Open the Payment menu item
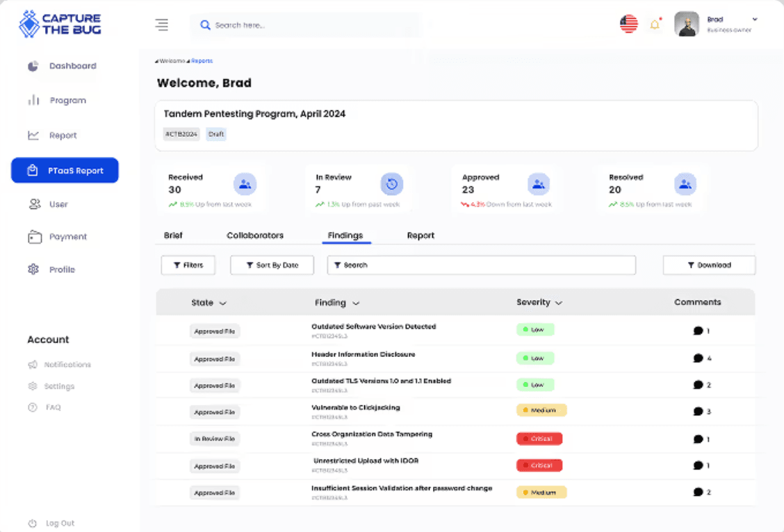 57,237
